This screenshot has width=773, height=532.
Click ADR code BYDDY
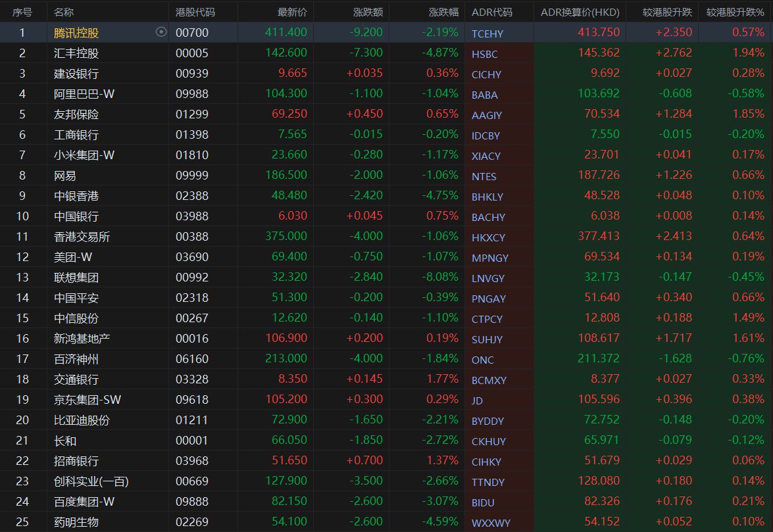pos(487,421)
